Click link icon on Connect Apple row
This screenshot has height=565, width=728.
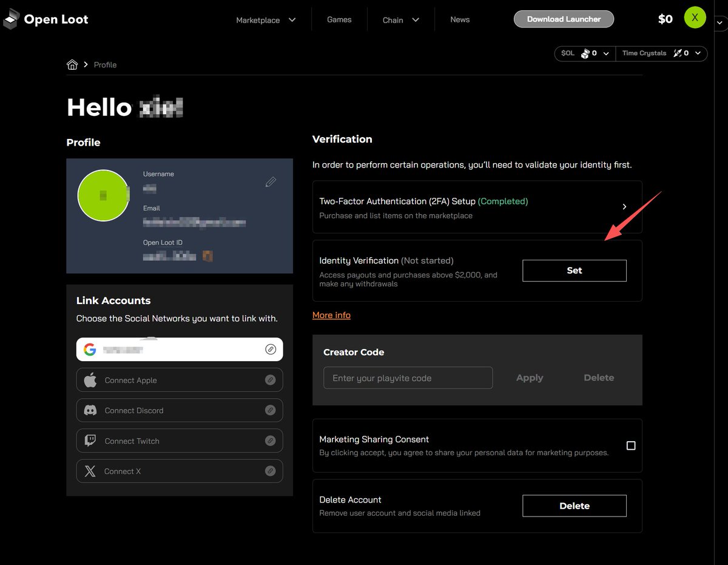(271, 380)
